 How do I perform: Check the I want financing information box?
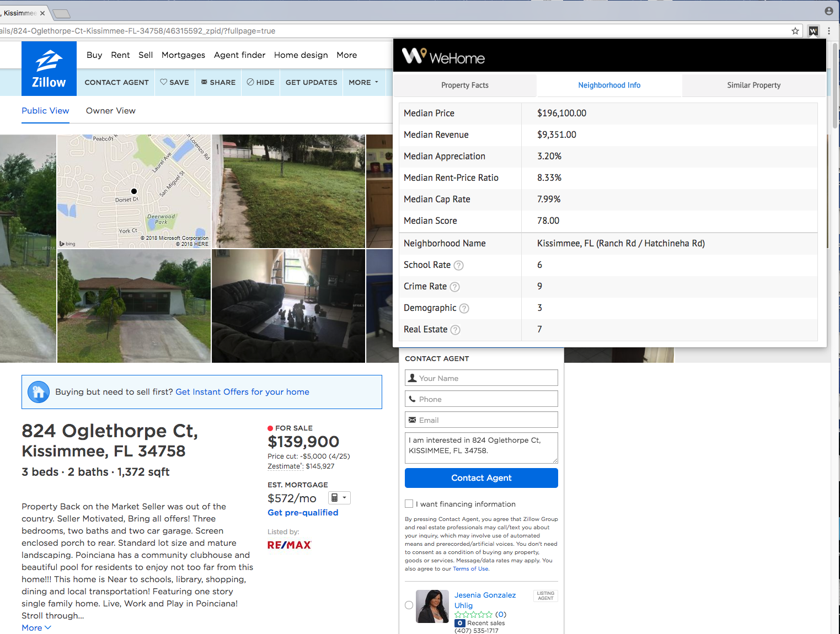coord(409,503)
